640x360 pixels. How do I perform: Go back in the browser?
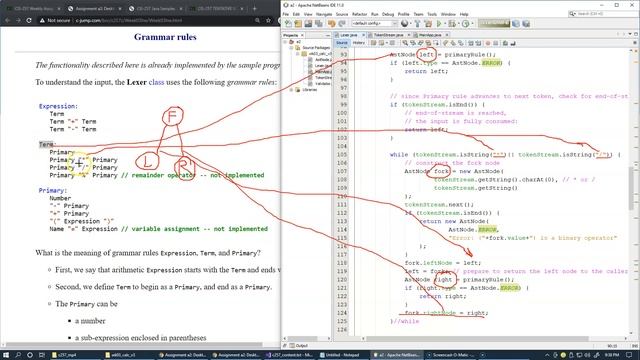coord(8,20)
